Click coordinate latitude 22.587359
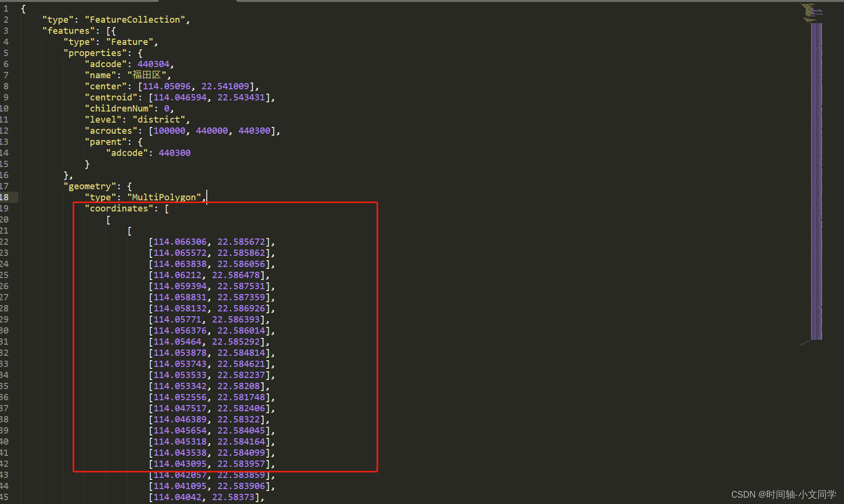The height and width of the screenshot is (504, 844). click(x=241, y=297)
